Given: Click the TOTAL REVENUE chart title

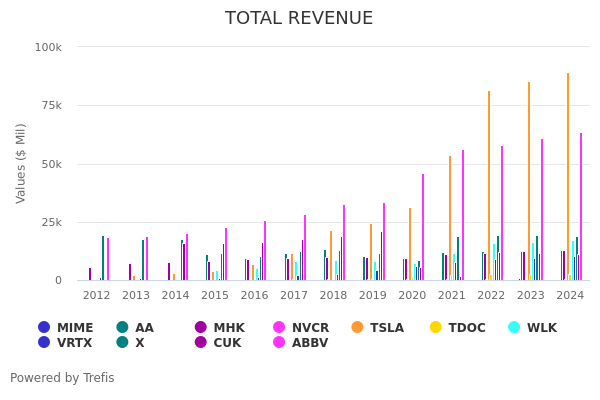Looking at the screenshot, I should (299, 18).
